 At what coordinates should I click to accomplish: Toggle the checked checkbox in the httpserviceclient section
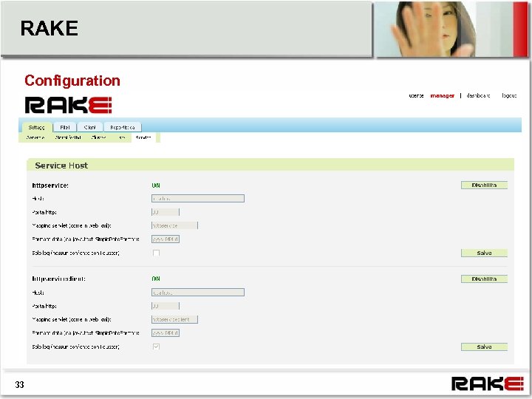(x=156, y=347)
